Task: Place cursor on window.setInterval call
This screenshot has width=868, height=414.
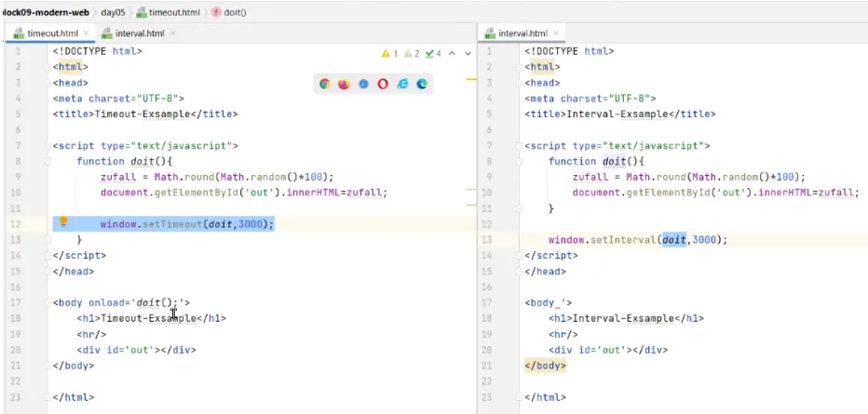Action: coord(638,240)
